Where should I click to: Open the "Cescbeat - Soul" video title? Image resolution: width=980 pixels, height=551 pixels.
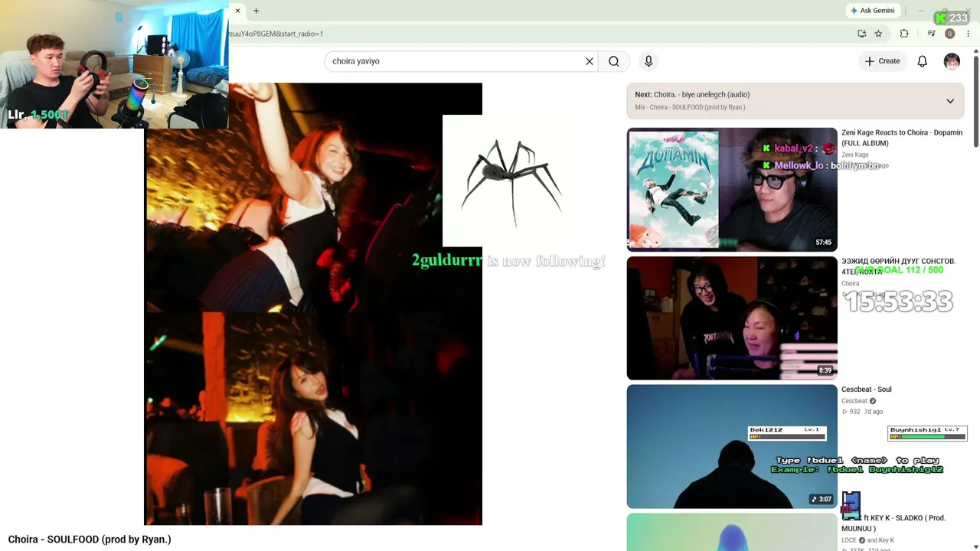coord(867,390)
